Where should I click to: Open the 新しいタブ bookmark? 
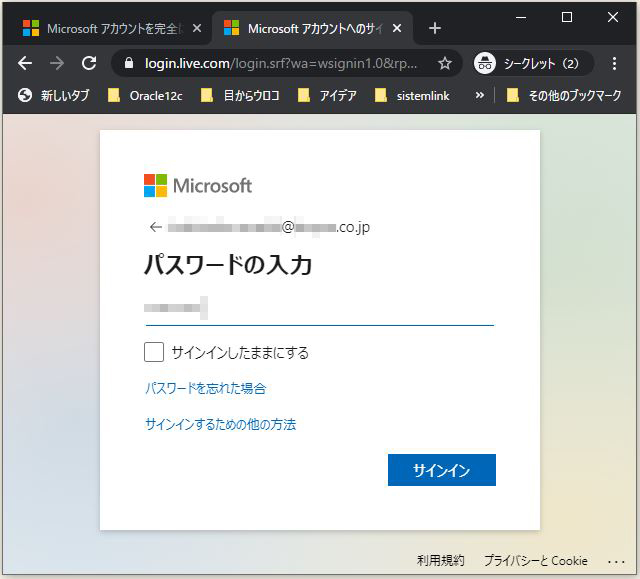[53, 95]
